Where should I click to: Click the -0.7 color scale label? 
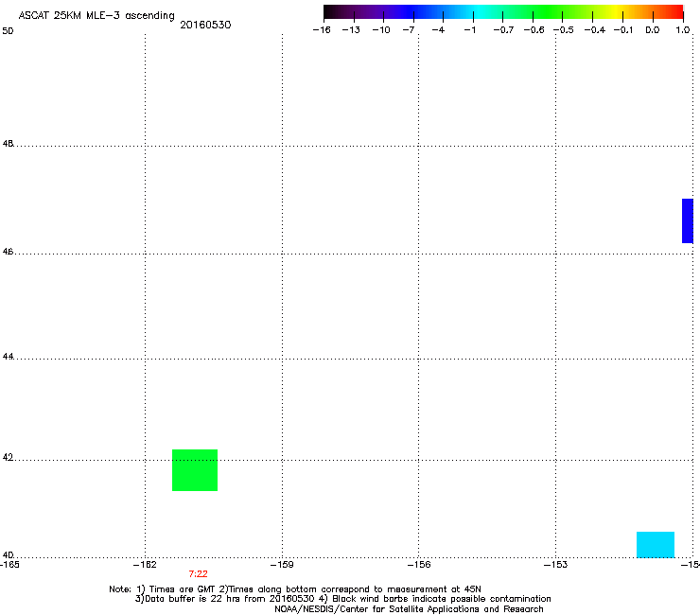coord(503,30)
